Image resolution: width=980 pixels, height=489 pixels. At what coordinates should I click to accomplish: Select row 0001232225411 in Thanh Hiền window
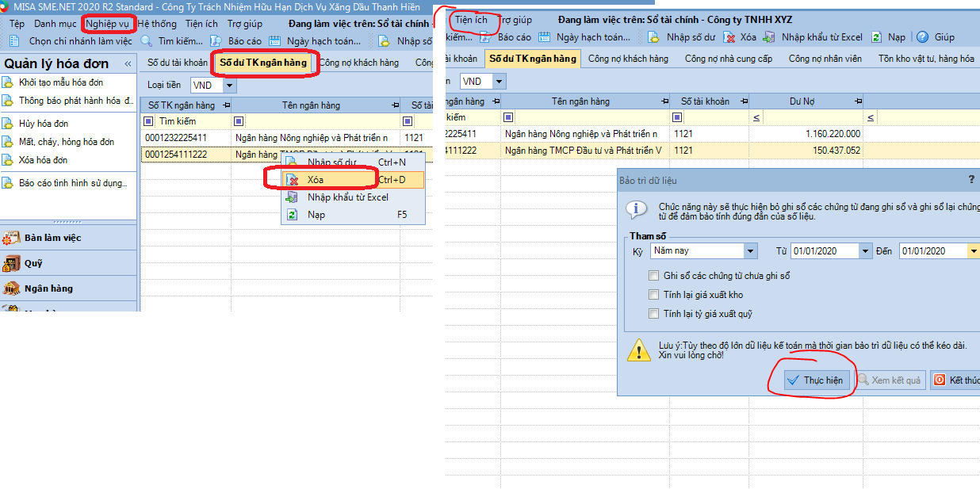[287, 138]
